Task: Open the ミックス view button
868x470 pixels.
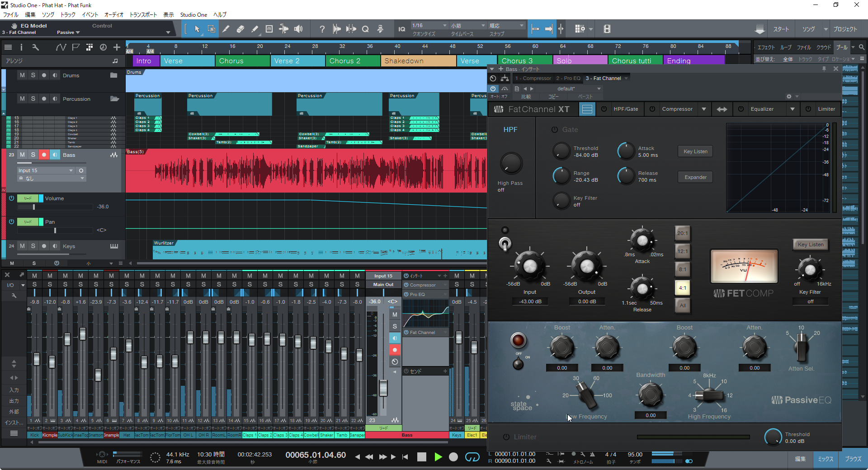Action: [x=826, y=459]
